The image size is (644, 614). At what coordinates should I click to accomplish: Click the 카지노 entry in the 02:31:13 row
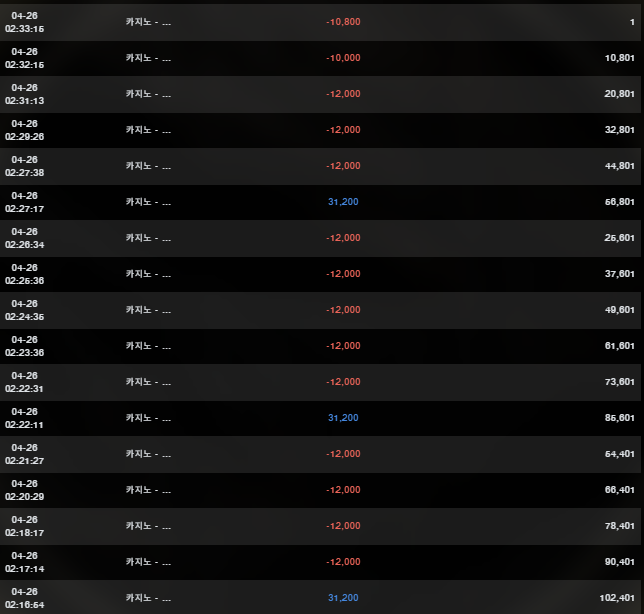click(x=148, y=94)
